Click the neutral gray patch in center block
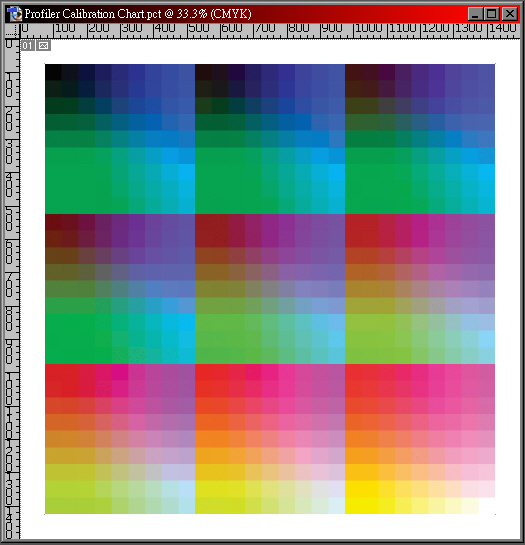Screen dimensions: 525x545 point(269,289)
